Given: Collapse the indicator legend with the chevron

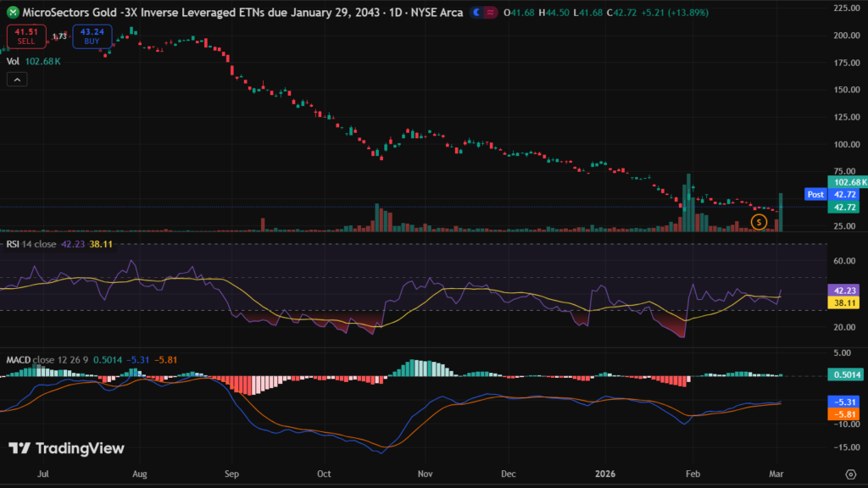Looking at the screenshot, I should [x=18, y=79].
